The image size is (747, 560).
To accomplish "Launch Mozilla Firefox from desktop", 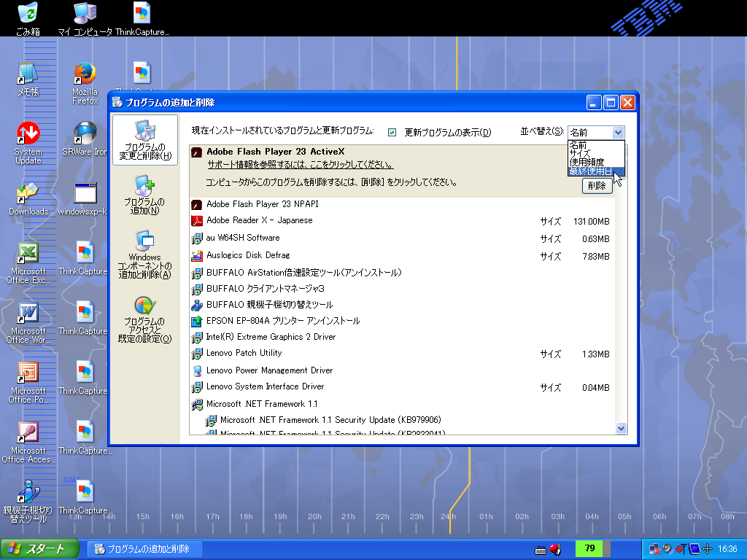I will (x=85, y=83).
